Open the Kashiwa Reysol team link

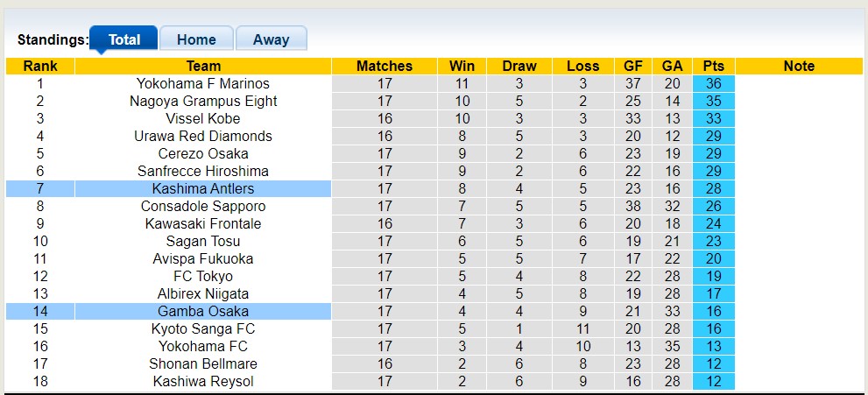point(203,382)
